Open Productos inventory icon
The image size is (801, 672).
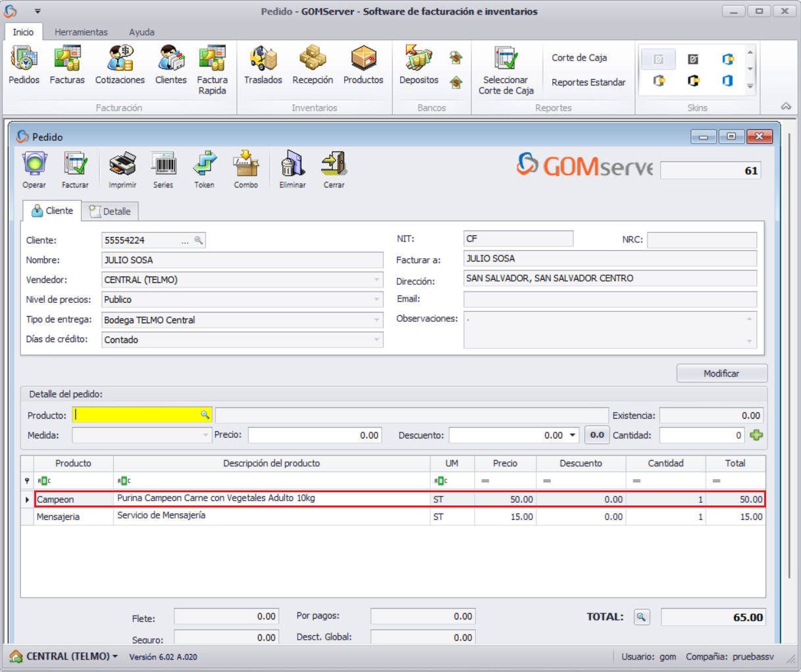[363, 65]
